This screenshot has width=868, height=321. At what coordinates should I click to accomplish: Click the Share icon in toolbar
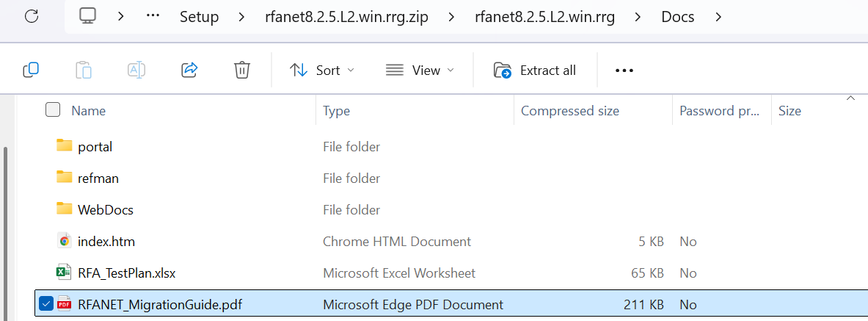(x=189, y=70)
